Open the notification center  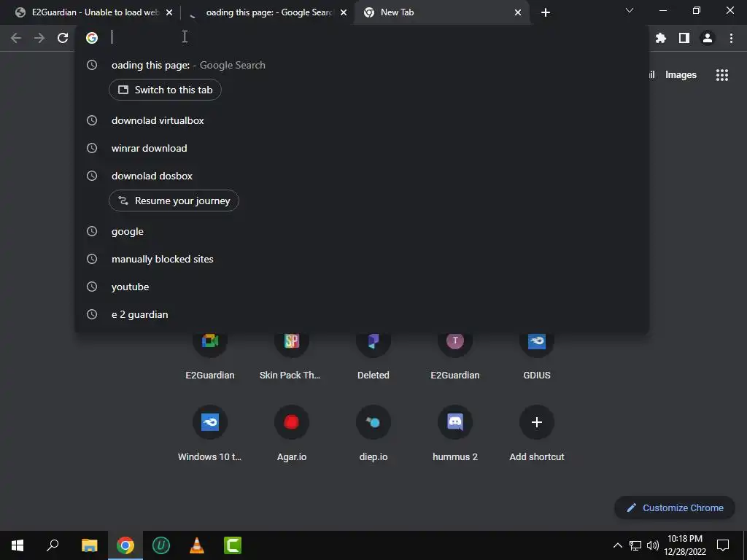tap(723, 545)
